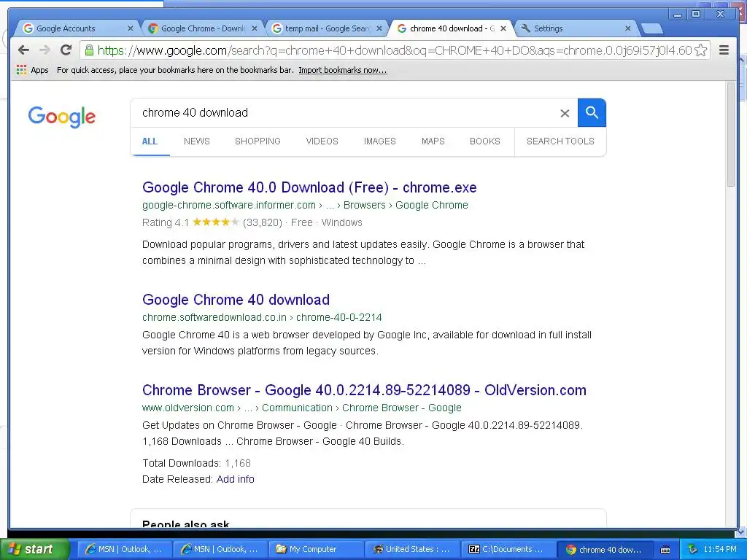Click the google-chrome.software.informer.com green URL
Viewport: 747px width, 560px height.
tap(228, 205)
